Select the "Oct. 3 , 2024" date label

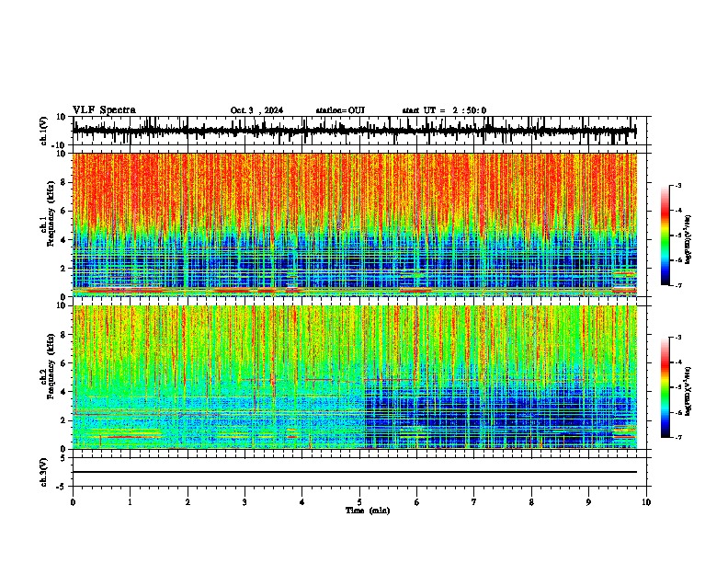click(256, 110)
